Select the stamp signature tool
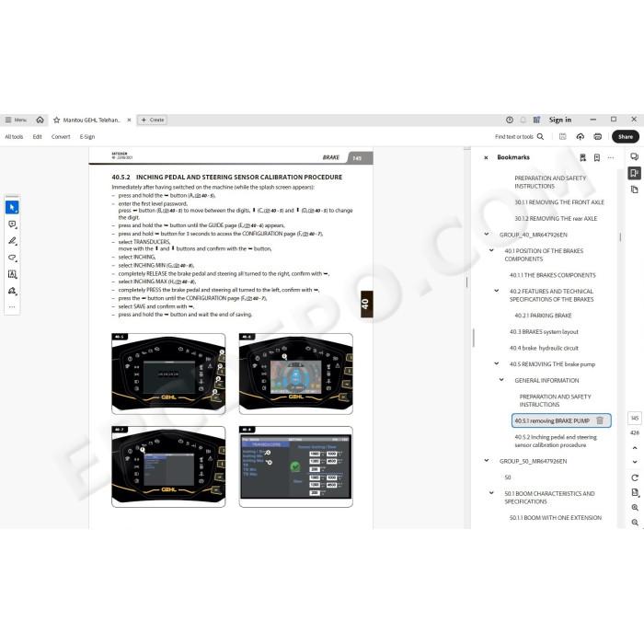Image resolution: width=644 pixels, height=644 pixels. (x=12, y=291)
